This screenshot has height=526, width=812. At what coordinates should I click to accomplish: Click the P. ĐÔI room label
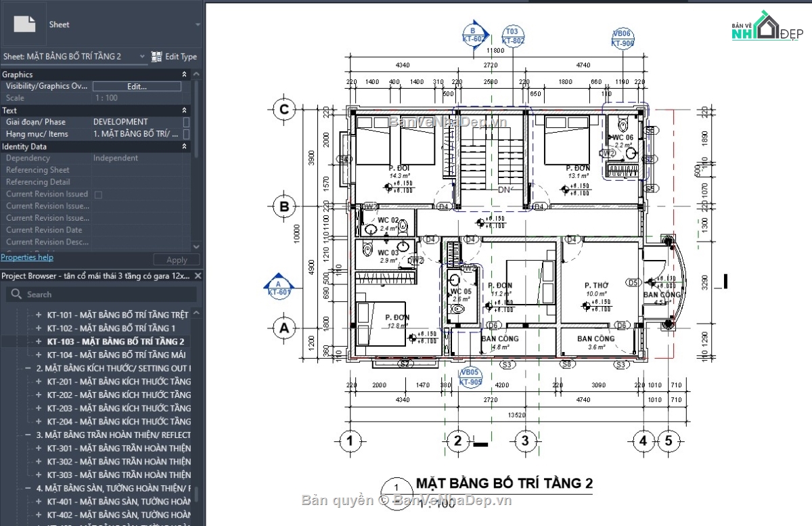[400, 167]
